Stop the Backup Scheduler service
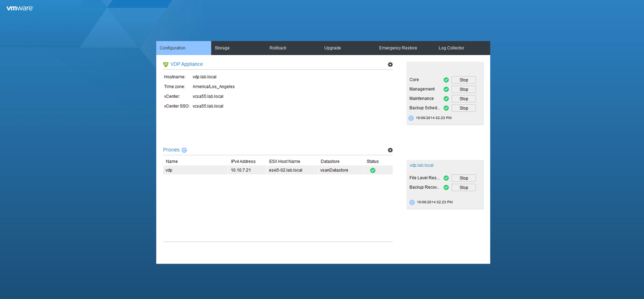The width and height of the screenshot is (644, 299). (464, 108)
